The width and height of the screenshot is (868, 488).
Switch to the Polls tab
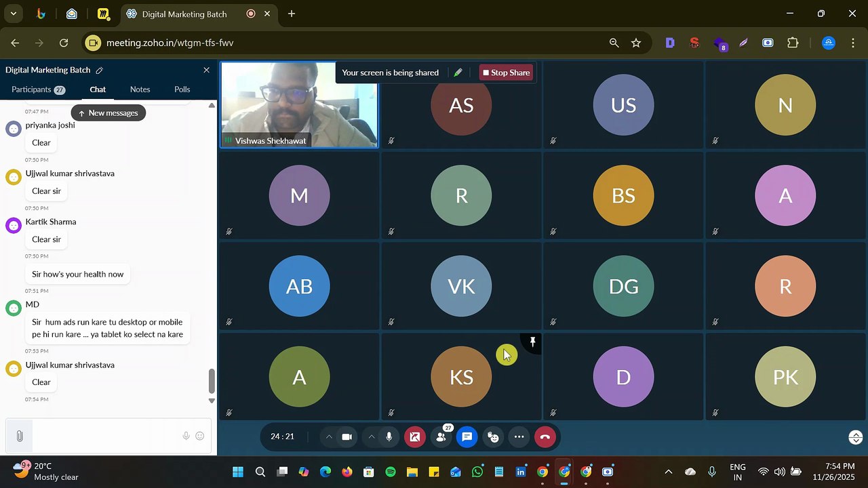tap(182, 89)
